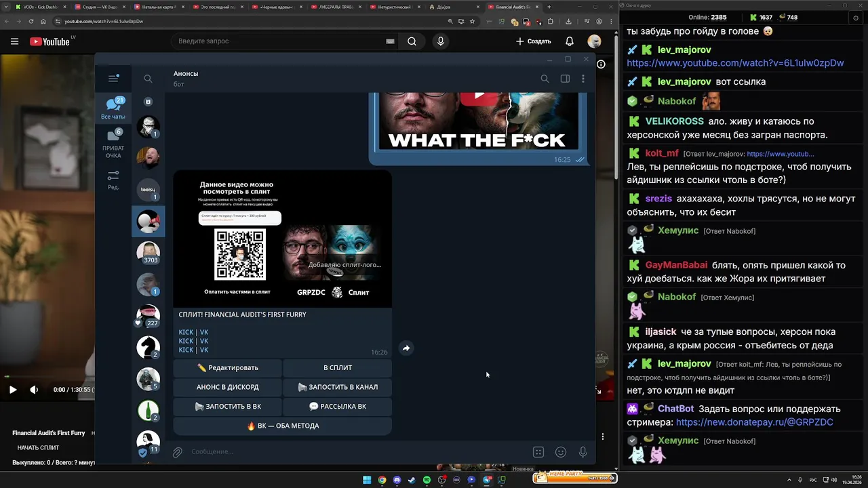868x488 pixels.
Task: Switch to the ЛИБЕРАЛЫ ПРАВЫ browser tab
Action: (336, 7)
